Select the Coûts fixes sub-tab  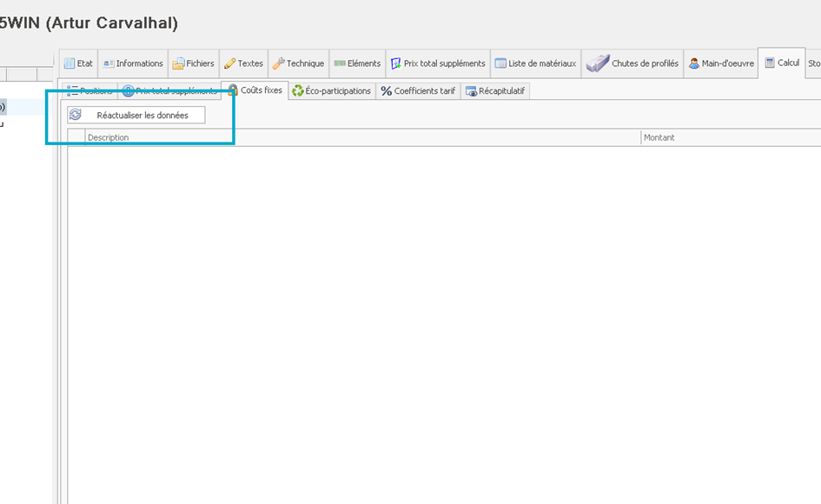[255, 90]
